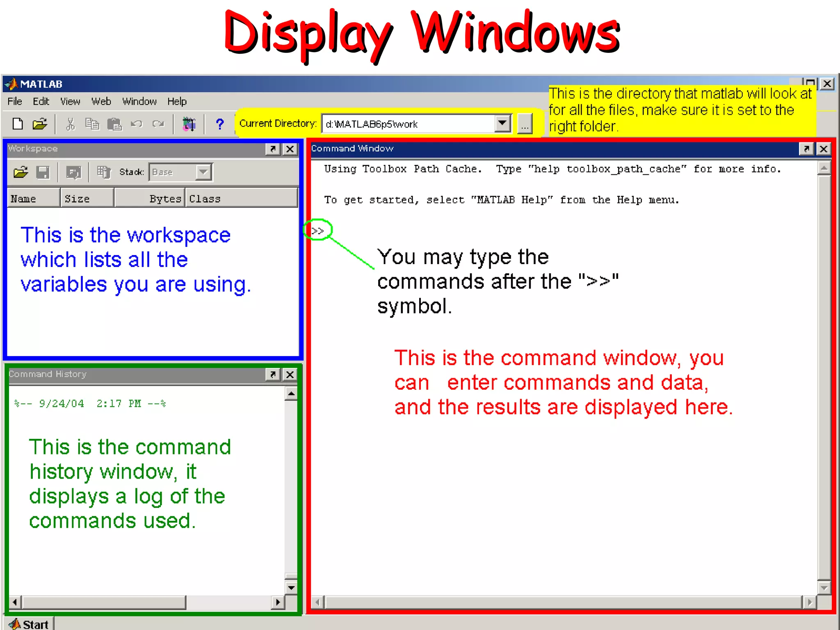Sort Workspace by Class column header
The width and height of the screenshot is (840, 630).
click(x=242, y=199)
